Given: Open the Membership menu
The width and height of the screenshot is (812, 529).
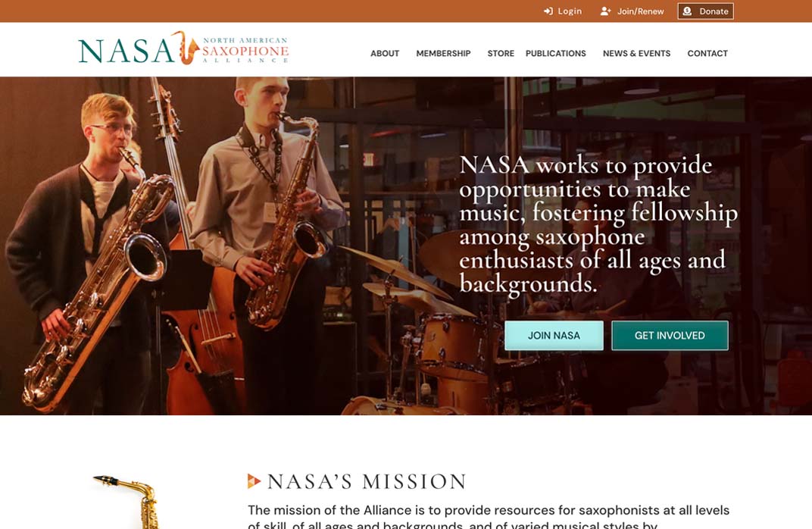Looking at the screenshot, I should click(443, 53).
